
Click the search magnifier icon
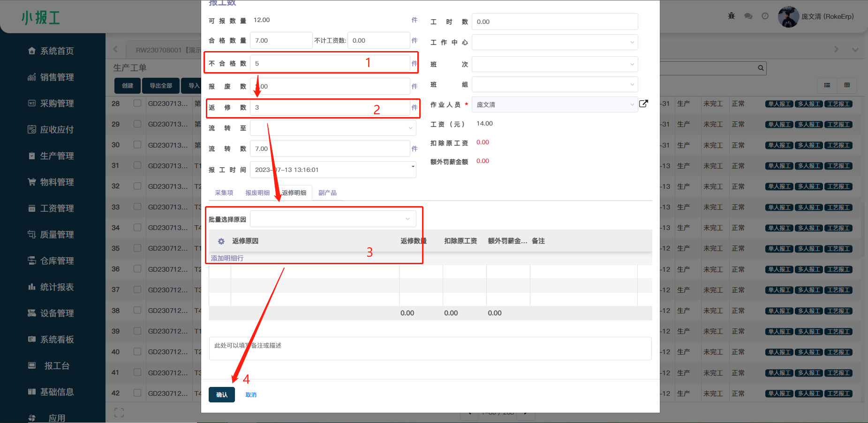click(761, 68)
